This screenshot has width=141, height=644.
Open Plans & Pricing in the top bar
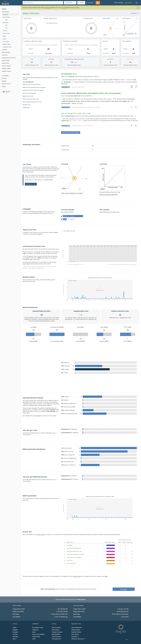click(x=119, y=3)
